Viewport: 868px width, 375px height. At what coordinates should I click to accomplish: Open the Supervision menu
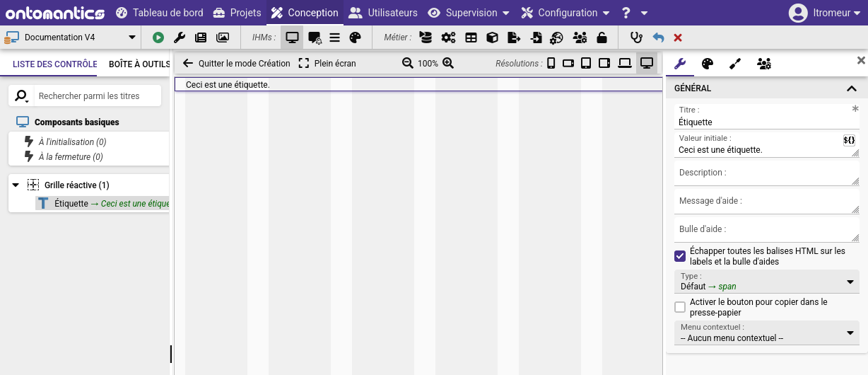tap(469, 13)
